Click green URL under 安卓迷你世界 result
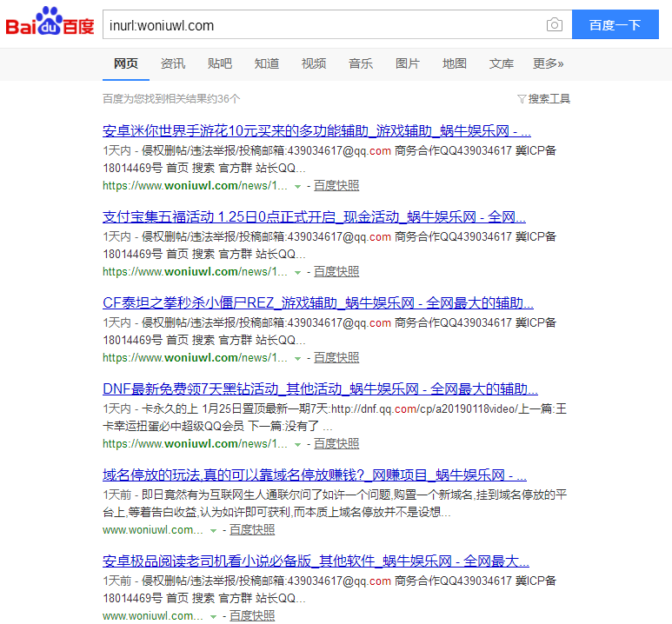The image size is (672, 624). 195,186
